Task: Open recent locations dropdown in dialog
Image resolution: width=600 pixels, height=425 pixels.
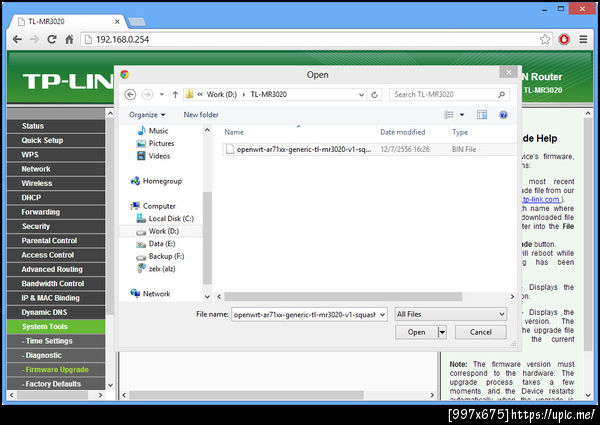Action: 162,94
